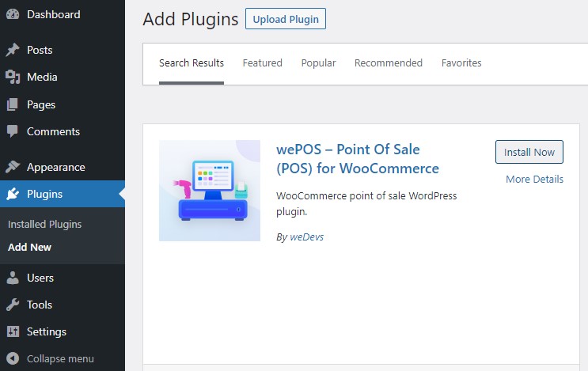
Task: Switch to the Featured tab
Action: [x=262, y=63]
